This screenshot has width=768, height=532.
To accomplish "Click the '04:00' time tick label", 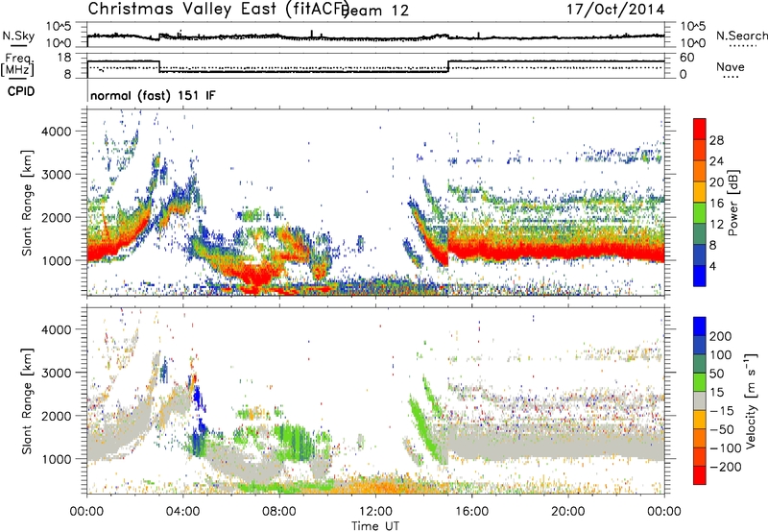I will point(183,512).
